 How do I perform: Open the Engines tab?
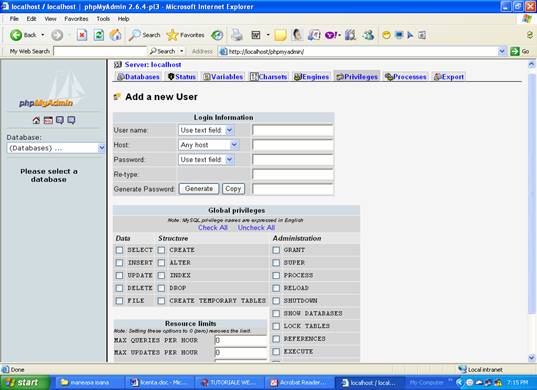311,77
